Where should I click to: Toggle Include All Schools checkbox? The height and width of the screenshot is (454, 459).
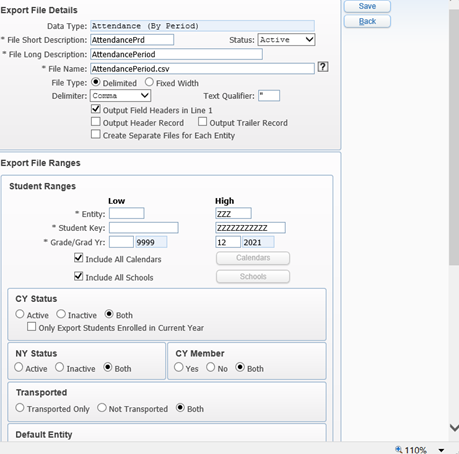coord(79,276)
